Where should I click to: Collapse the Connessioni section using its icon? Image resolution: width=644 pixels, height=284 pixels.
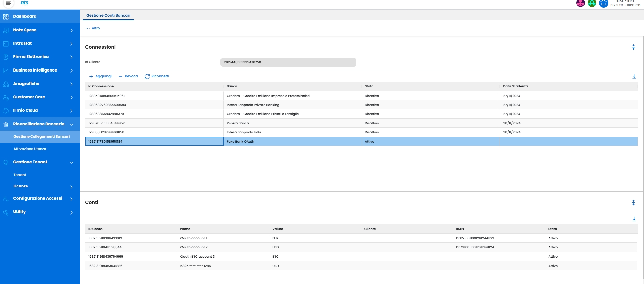[633, 47]
